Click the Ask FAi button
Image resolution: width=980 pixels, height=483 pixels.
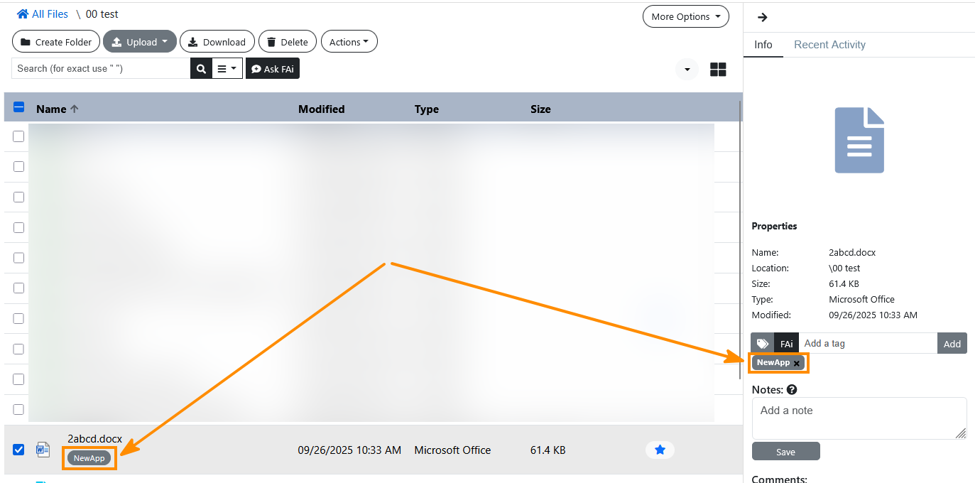(x=273, y=69)
